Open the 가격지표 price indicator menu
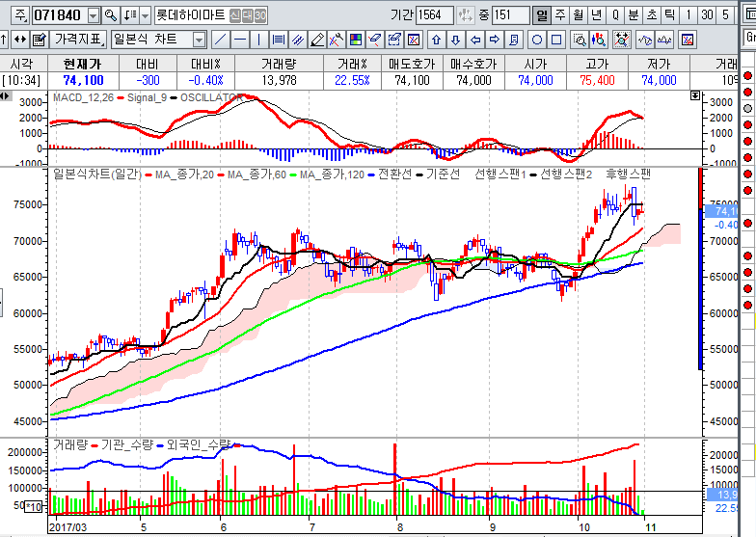The height and width of the screenshot is (537, 756). coord(78,40)
